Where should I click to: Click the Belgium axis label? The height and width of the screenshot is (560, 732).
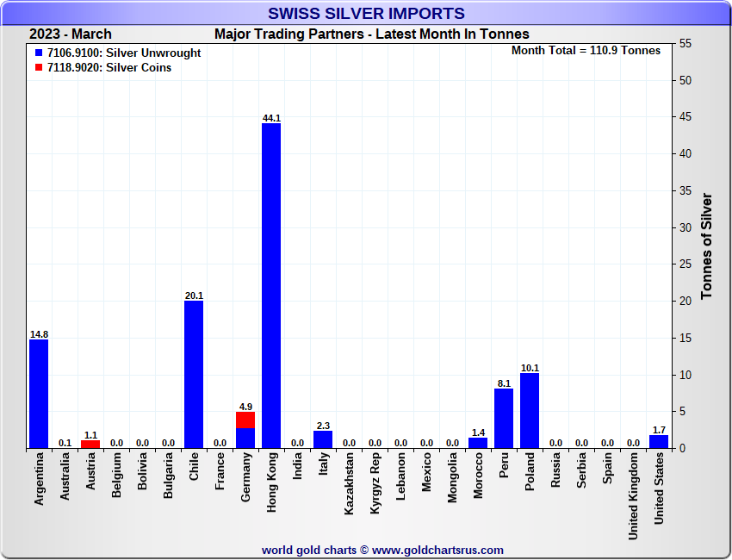(x=116, y=475)
